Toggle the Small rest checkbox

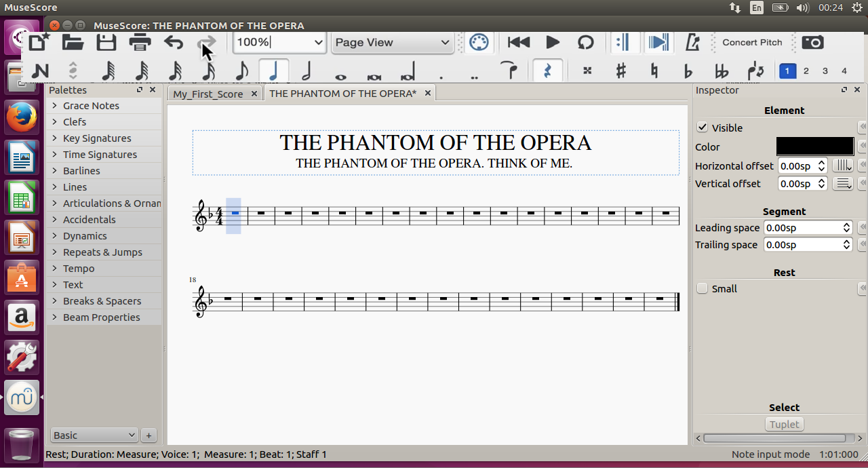(703, 288)
